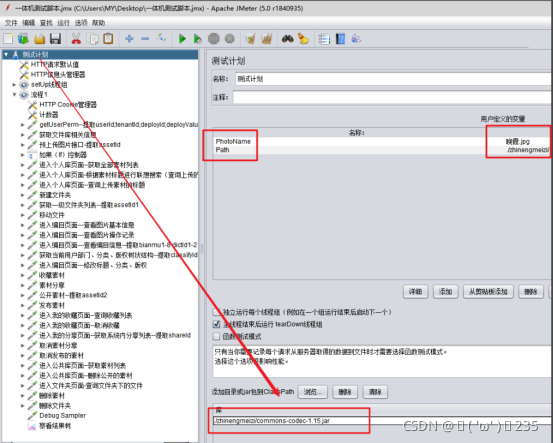Click the Open file folder icon
The height and width of the screenshot is (443, 553).
click(x=40, y=38)
